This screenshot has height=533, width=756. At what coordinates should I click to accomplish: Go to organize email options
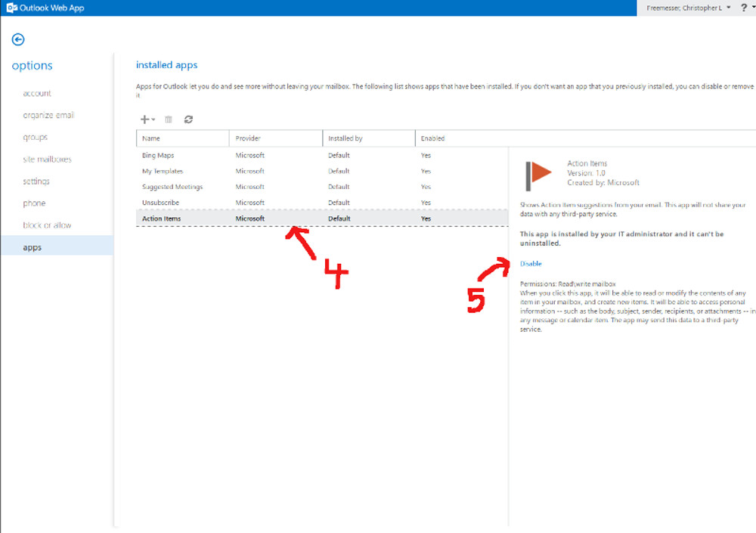pyautogui.click(x=48, y=116)
